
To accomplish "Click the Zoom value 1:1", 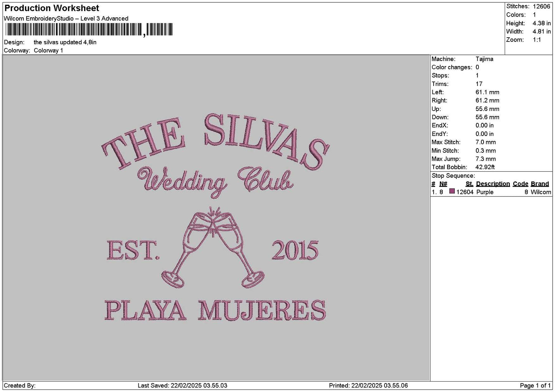I will point(537,40).
